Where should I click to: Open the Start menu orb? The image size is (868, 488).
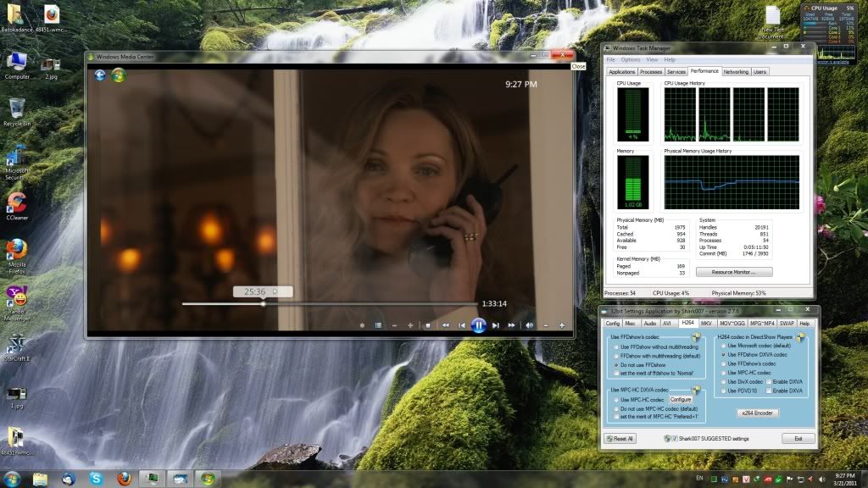tap(12, 479)
